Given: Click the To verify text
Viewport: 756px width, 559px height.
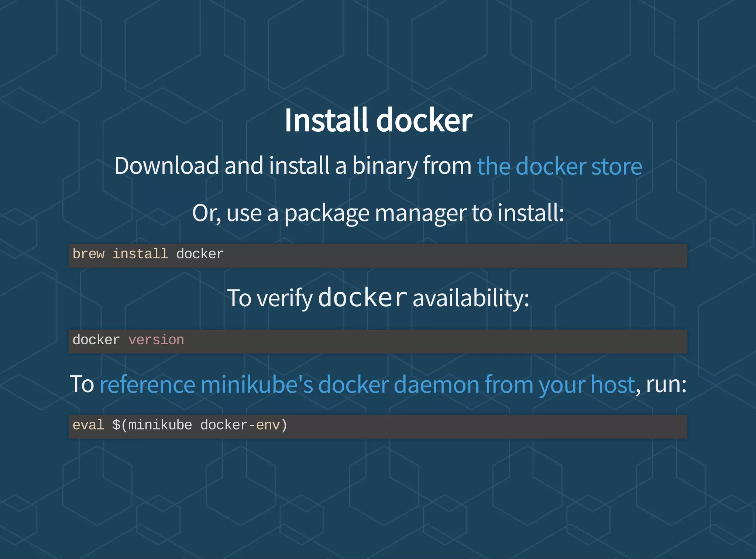Looking at the screenshot, I should pyautogui.click(x=269, y=298).
